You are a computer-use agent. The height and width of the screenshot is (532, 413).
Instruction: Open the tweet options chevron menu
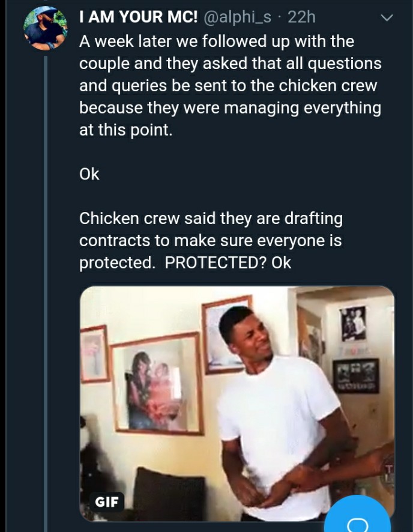click(387, 17)
